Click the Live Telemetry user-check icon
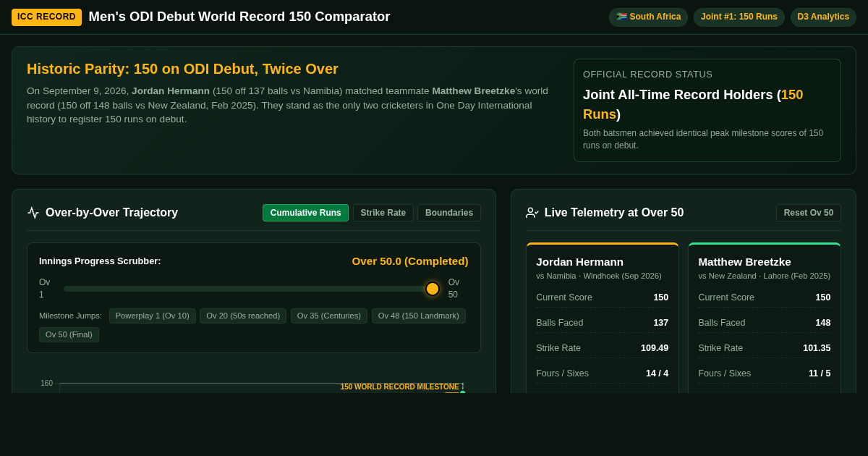Image resolution: width=868 pixels, height=456 pixels. click(532, 213)
